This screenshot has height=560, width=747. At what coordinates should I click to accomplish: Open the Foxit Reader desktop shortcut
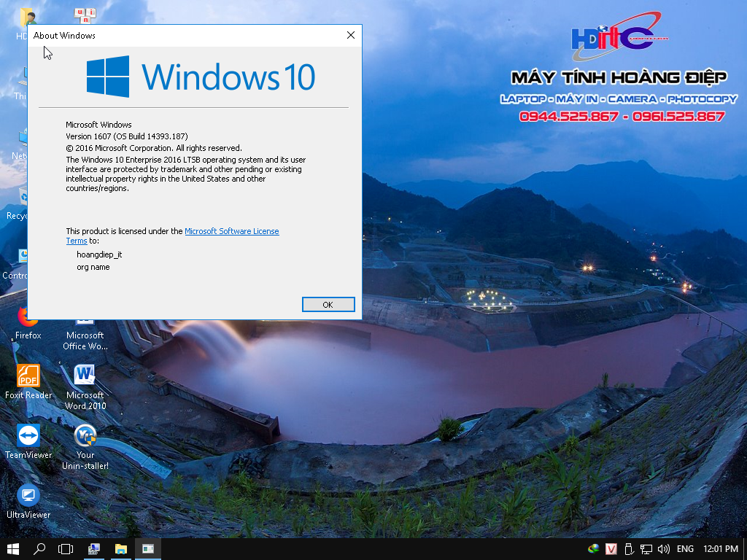tap(28, 382)
